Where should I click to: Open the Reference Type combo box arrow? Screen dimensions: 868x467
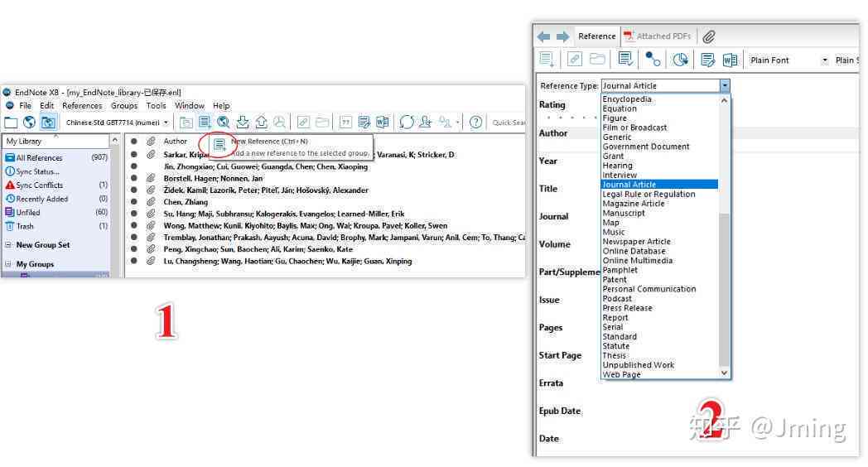[x=725, y=86]
